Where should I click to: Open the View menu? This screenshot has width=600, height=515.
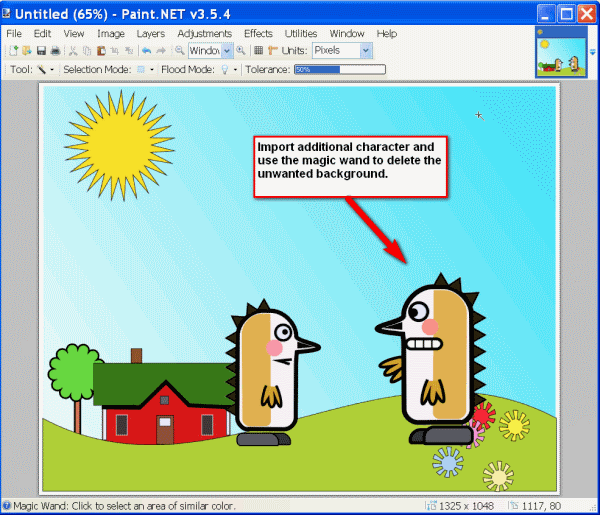click(x=73, y=34)
